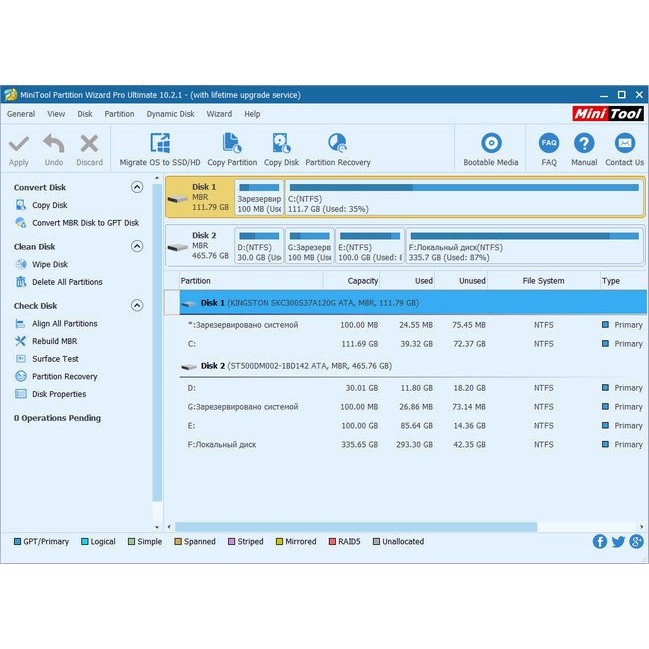The width and height of the screenshot is (649, 649).
Task: Select the C: partition row in list
Action: [x=413, y=344]
